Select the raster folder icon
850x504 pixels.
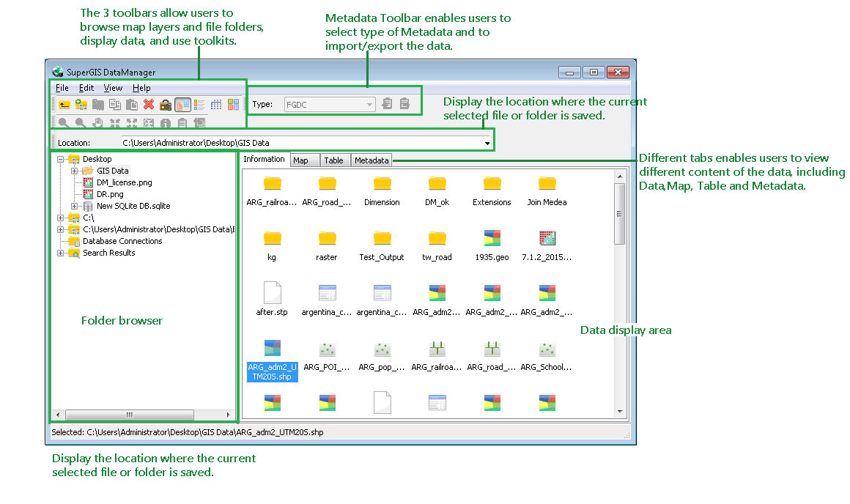pyautogui.click(x=327, y=238)
